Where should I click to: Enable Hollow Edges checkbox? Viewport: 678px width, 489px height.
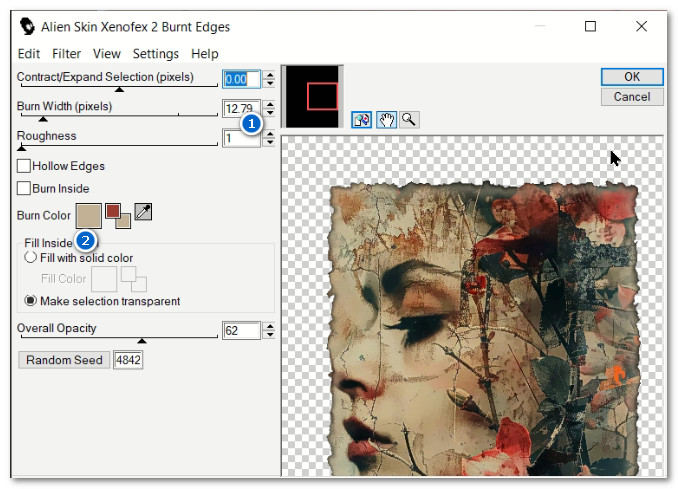(x=24, y=166)
